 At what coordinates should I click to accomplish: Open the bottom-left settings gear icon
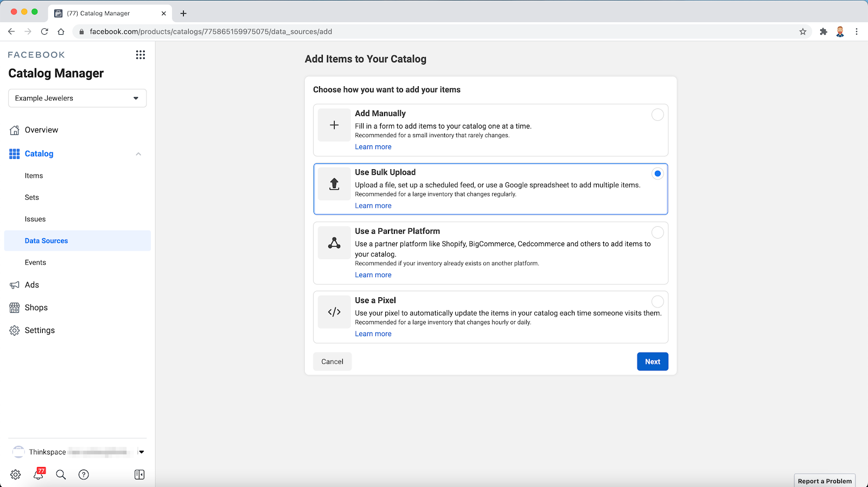(15, 475)
